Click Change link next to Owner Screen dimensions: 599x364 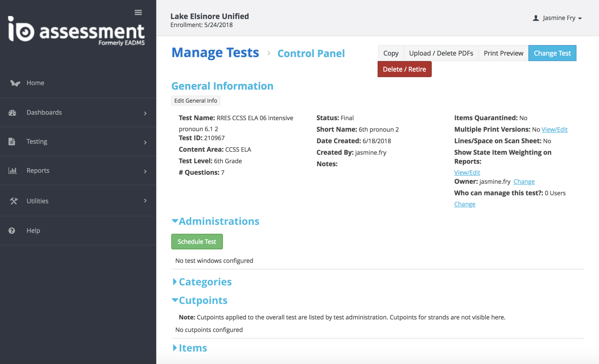(x=524, y=182)
